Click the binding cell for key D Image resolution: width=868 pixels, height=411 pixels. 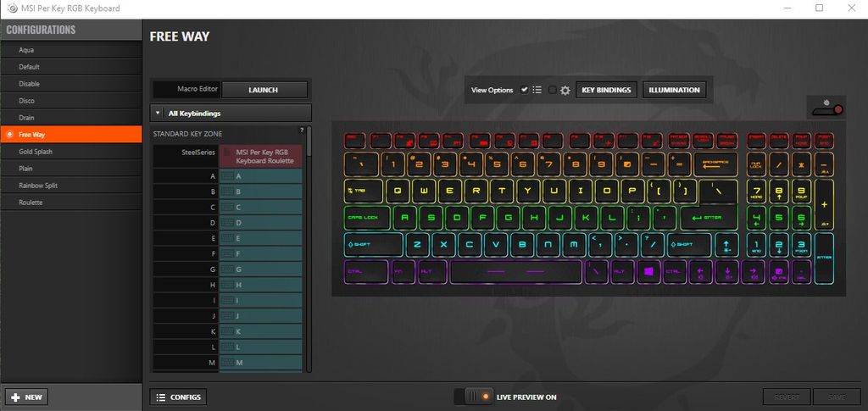tap(261, 223)
